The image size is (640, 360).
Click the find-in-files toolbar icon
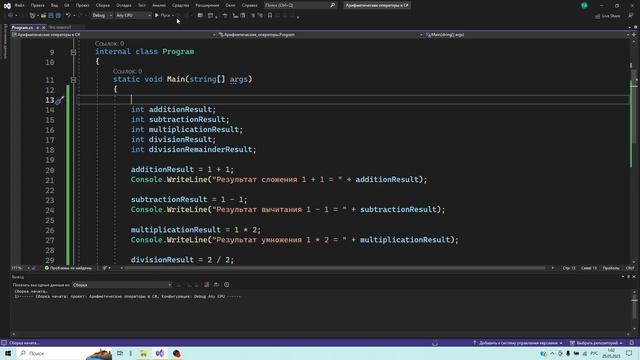[200, 16]
